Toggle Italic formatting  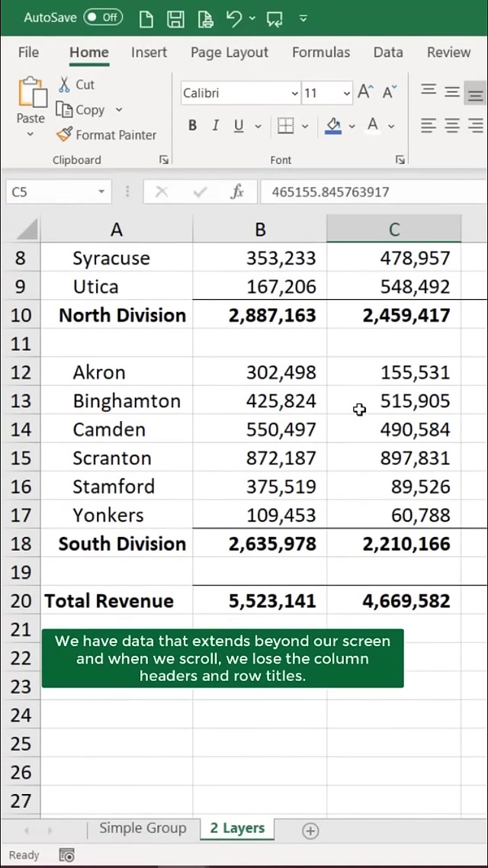point(216,126)
